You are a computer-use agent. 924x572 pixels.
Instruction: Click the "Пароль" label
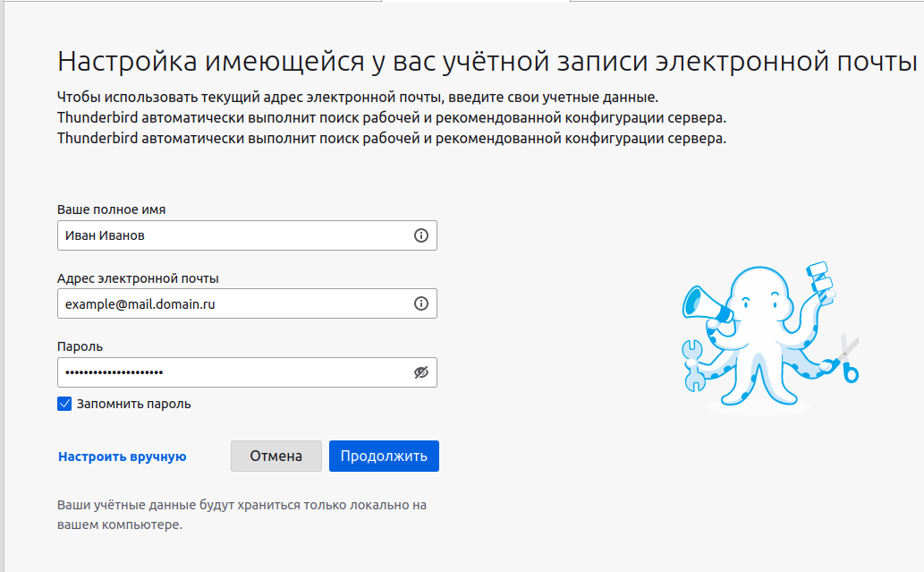pyautogui.click(x=81, y=346)
